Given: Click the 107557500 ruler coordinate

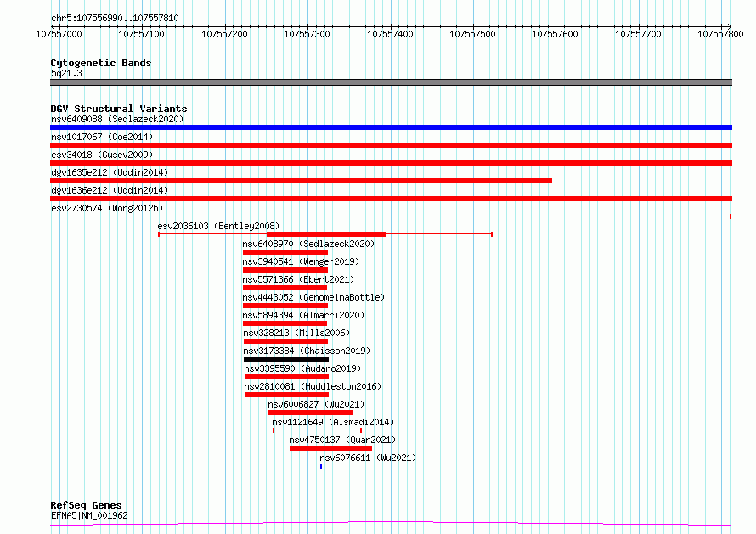Looking at the screenshot, I should coord(472,34).
